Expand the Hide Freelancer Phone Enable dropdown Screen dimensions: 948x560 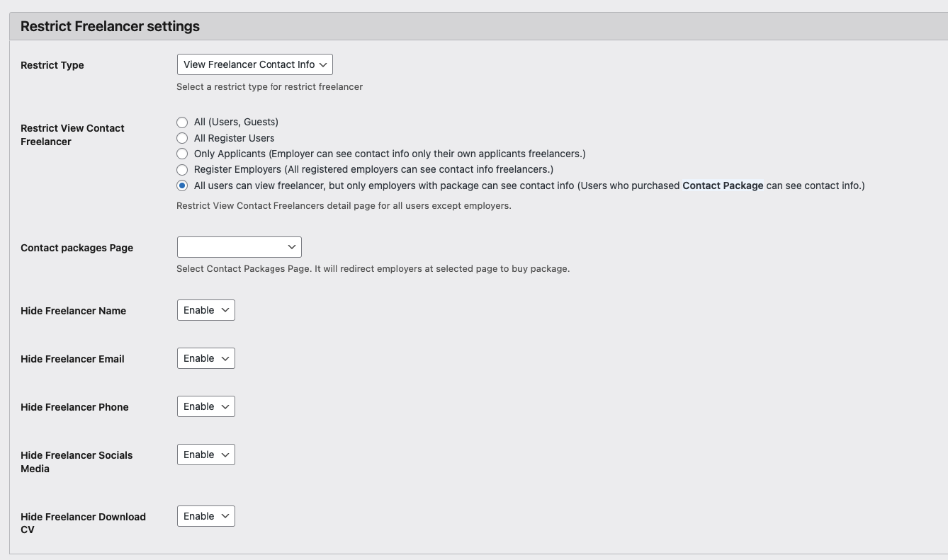(205, 406)
